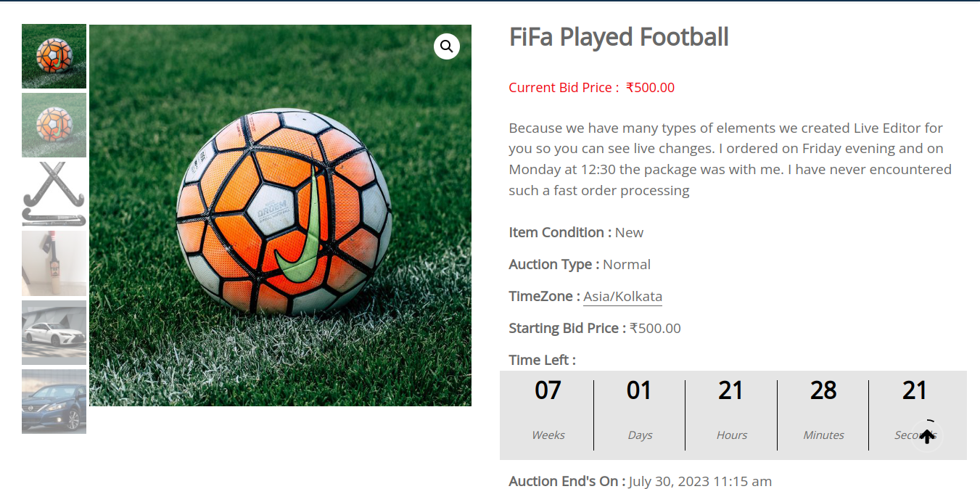Image resolution: width=980 pixels, height=489 pixels.
Task: Open the hockey sticks thumbnail
Action: pos(54,194)
